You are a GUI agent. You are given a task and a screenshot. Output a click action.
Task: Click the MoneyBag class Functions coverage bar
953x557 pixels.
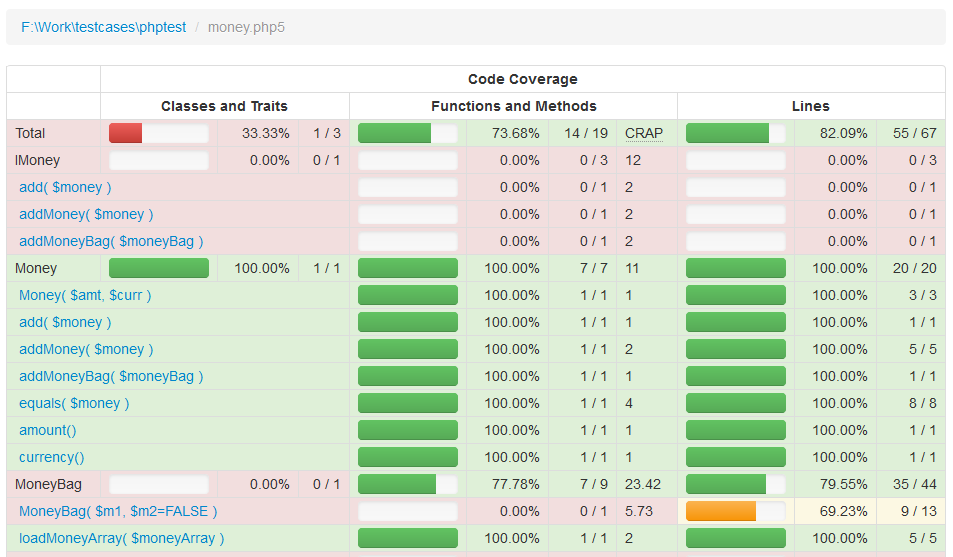(407, 484)
